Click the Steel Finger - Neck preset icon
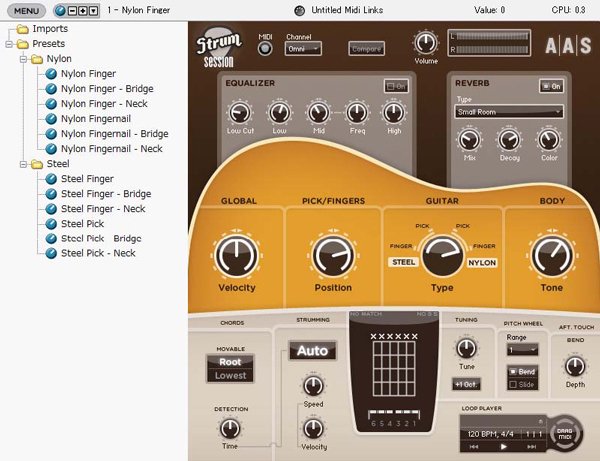The image size is (600, 461). pyautogui.click(x=51, y=209)
